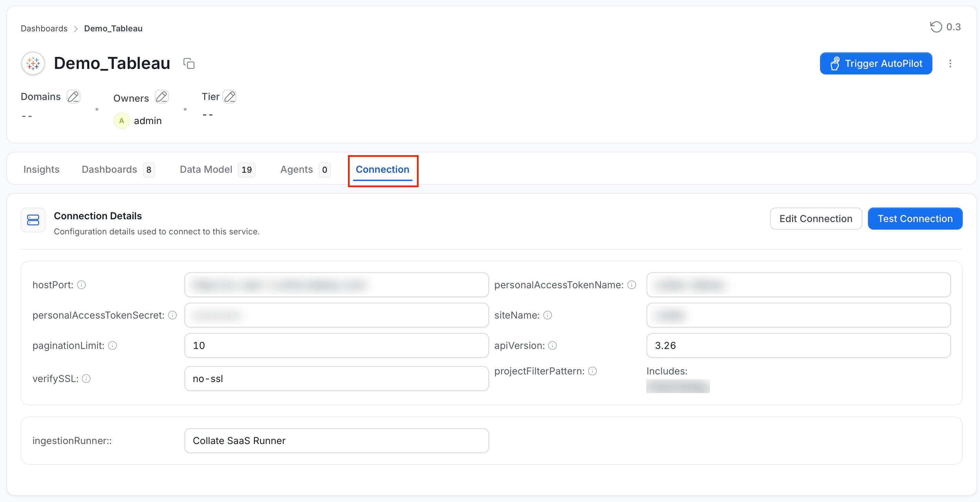The height and width of the screenshot is (502, 980).
Task: Click the admin owner avatar
Action: [x=121, y=121]
